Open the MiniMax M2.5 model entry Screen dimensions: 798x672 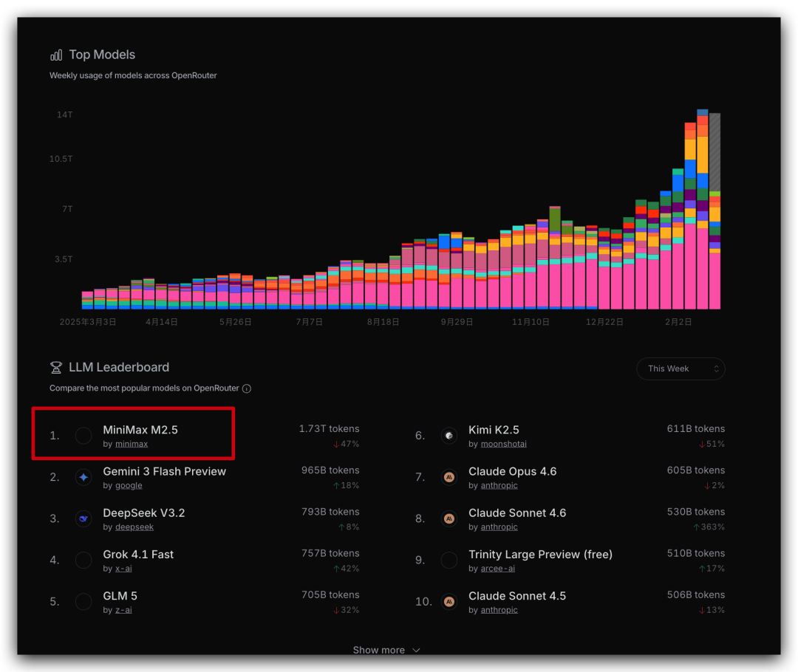click(140, 430)
